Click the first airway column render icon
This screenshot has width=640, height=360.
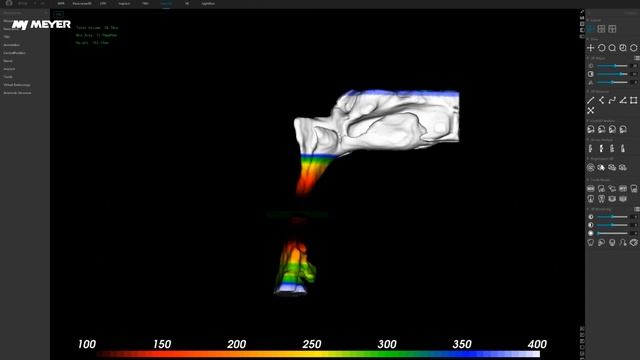(x=591, y=149)
